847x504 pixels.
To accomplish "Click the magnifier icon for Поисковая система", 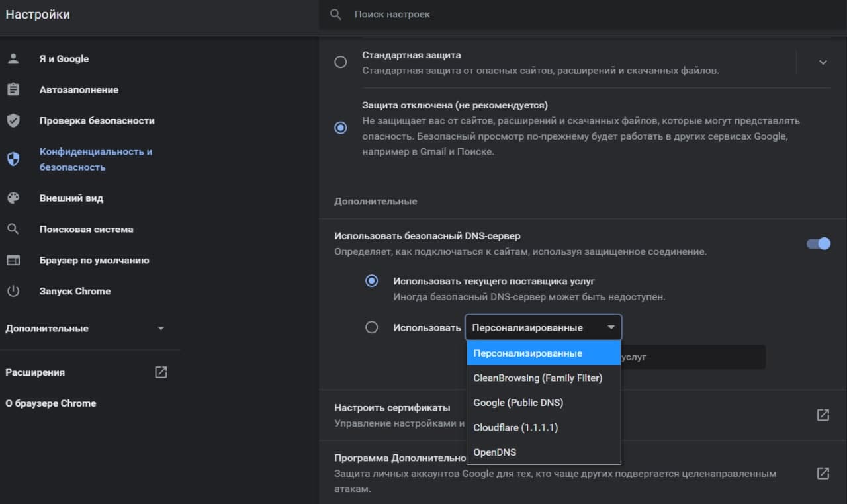I will (x=13, y=229).
